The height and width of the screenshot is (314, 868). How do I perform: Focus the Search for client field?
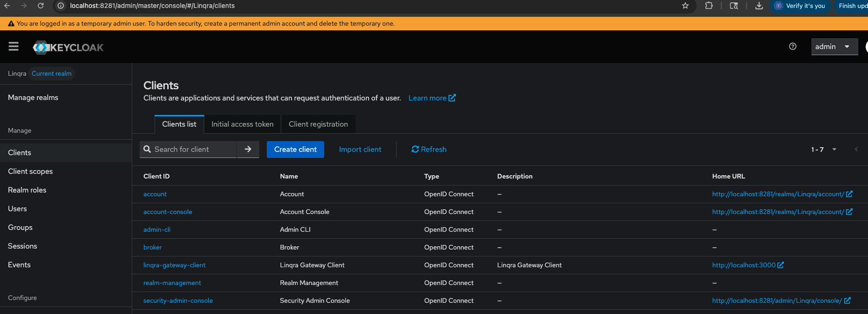pyautogui.click(x=188, y=150)
